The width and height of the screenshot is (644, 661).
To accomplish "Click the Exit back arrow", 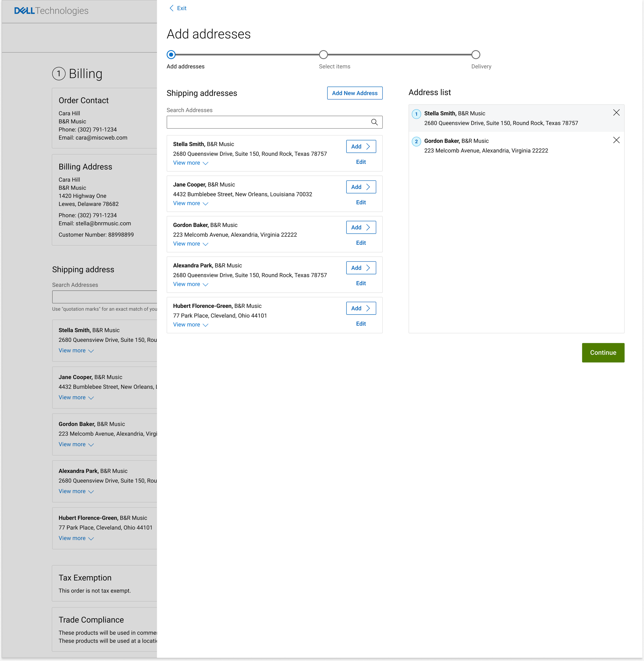I will 172,8.
